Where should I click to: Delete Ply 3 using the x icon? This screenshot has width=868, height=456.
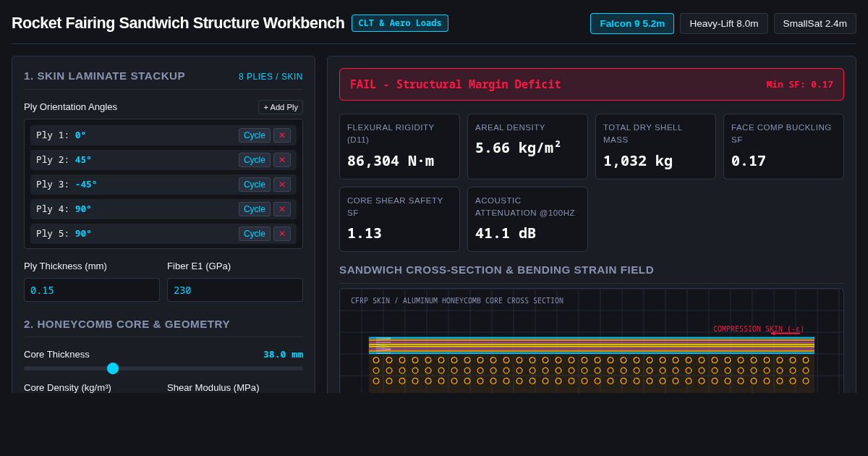point(282,185)
